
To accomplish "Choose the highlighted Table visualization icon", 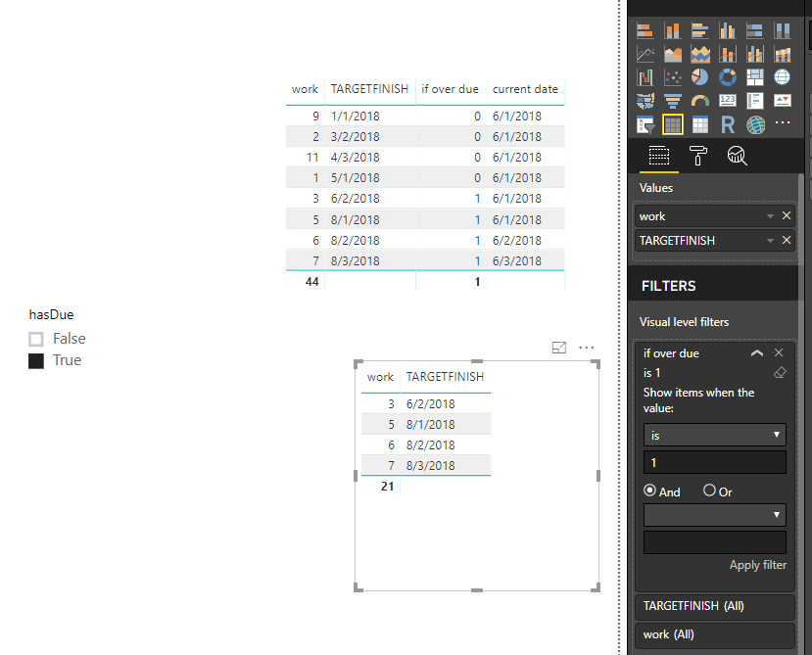I will pyautogui.click(x=672, y=124).
